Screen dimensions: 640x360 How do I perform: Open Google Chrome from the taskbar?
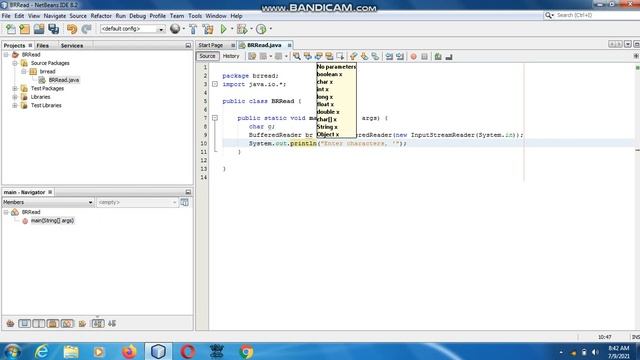coord(246,351)
